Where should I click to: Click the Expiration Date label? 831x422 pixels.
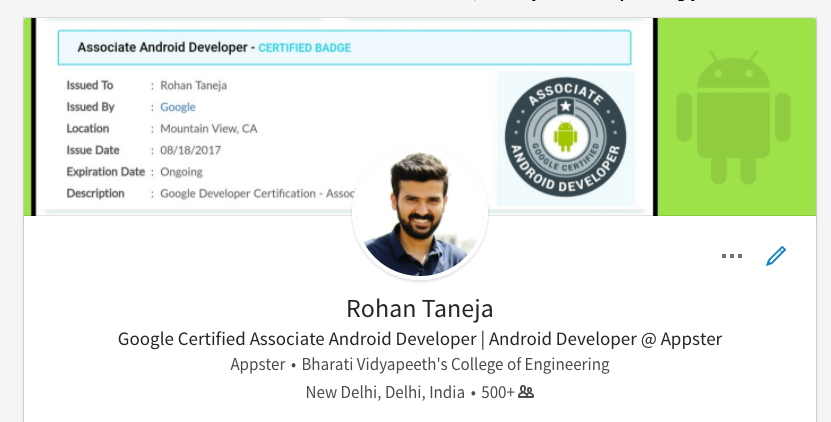[105, 172]
